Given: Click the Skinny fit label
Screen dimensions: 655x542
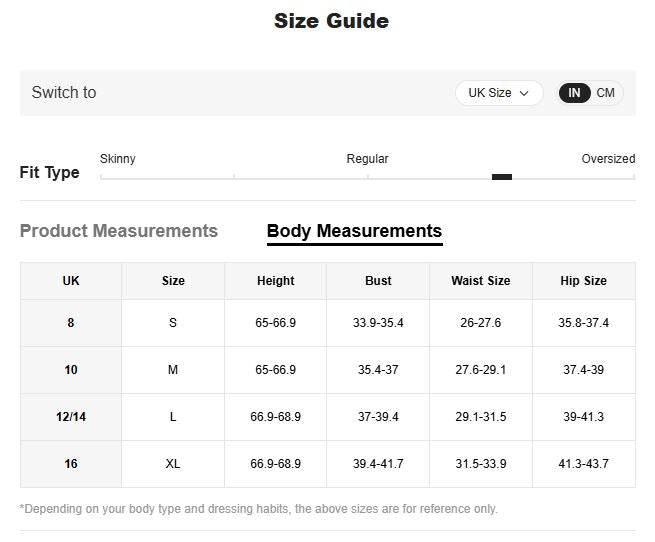Looking at the screenshot, I should click(118, 159).
